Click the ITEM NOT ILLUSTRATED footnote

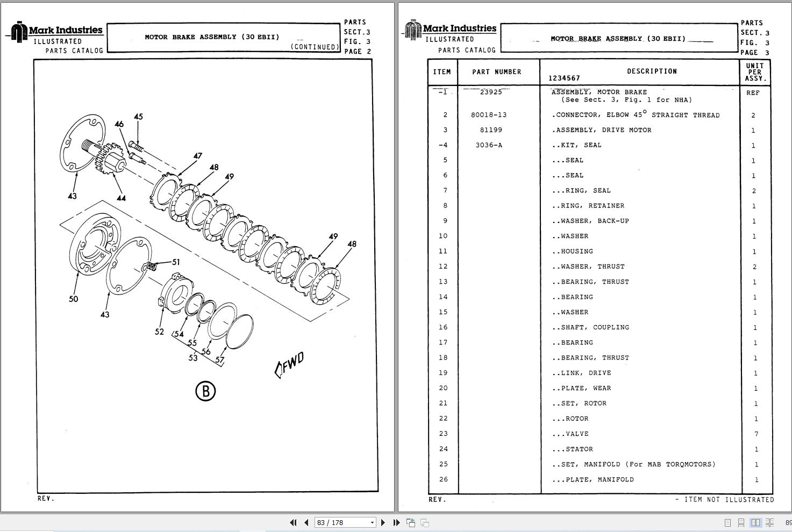pos(725,499)
